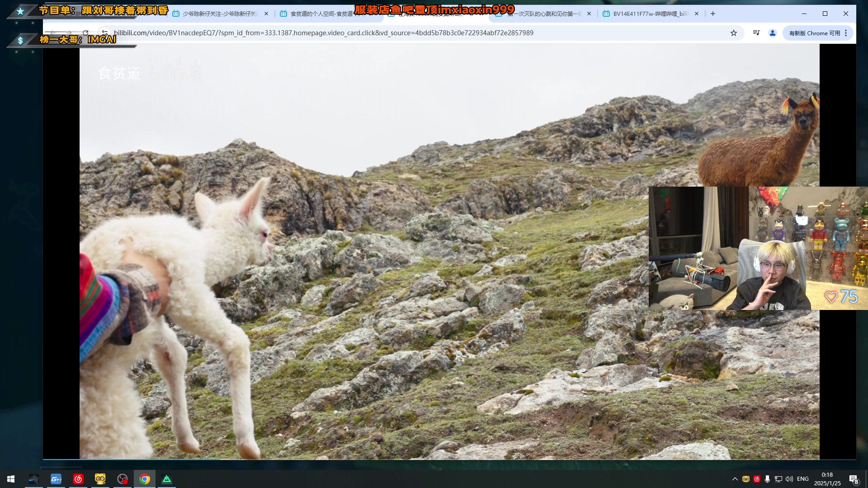This screenshot has width=868, height=488.
Task: Open a new browser tab
Action: 713,14
